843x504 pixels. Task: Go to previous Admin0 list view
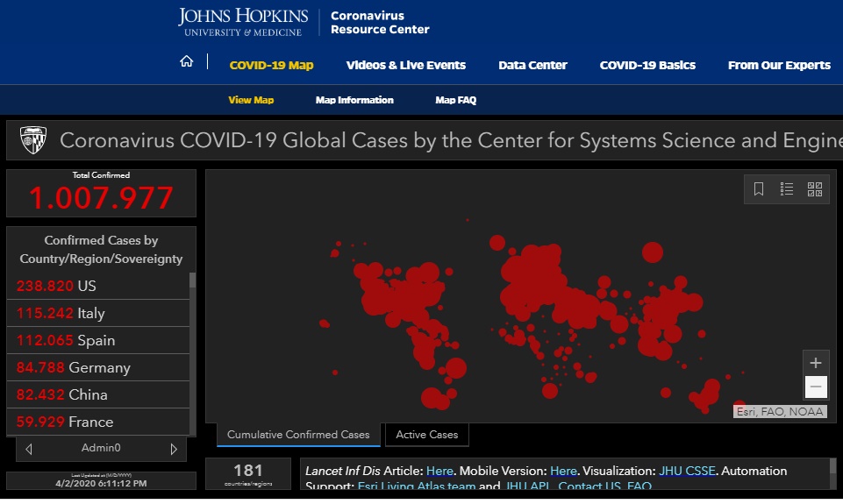pyautogui.click(x=29, y=449)
